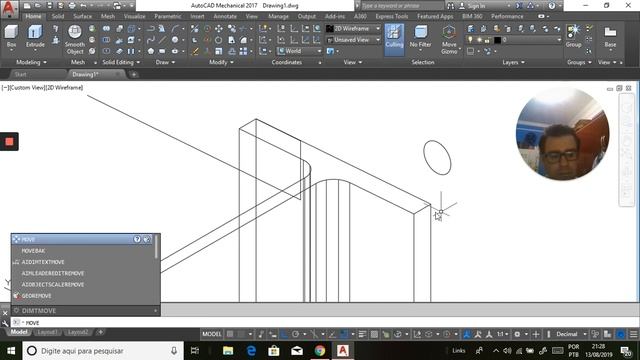The height and width of the screenshot is (360, 640).
Task: Toggle lineweight display in status bar
Action: pos(362,334)
